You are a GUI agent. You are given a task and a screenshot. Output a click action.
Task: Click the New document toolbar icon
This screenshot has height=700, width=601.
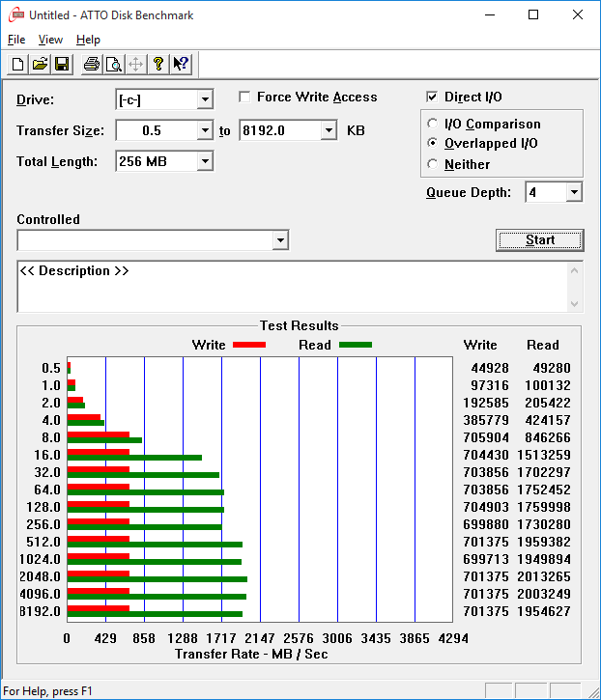pos(17,65)
